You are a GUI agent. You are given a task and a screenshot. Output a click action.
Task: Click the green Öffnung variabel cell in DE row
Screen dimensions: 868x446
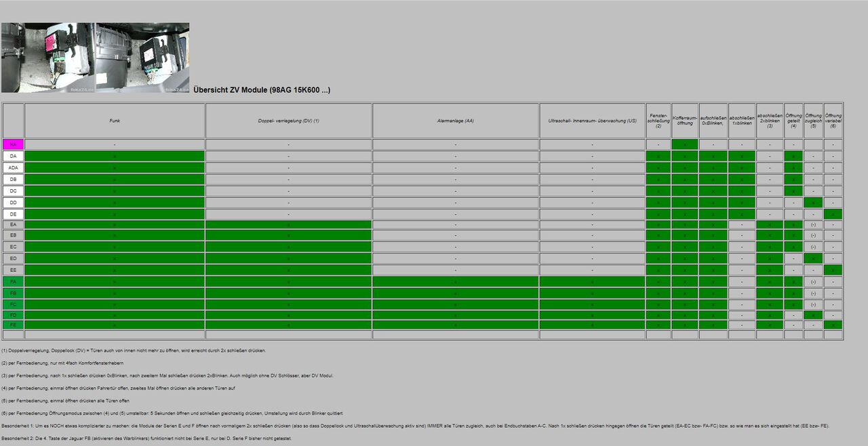[x=833, y=214]
